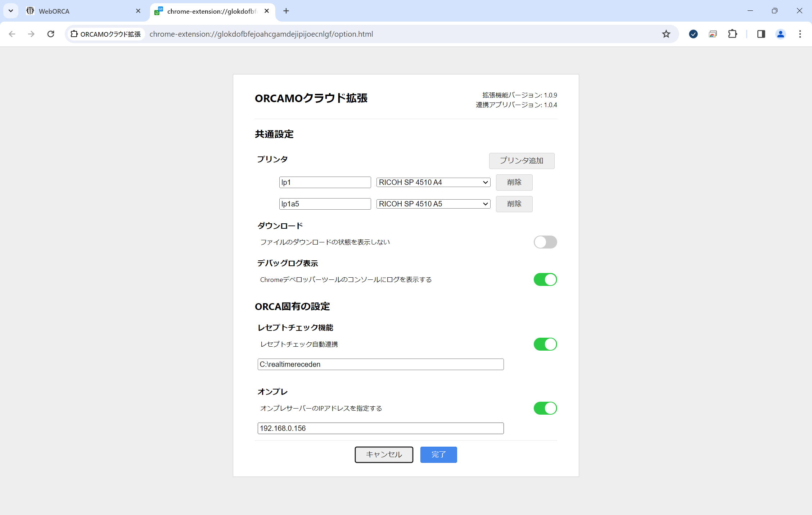Toggle the オンプレ server IP address switch
812x515 pixels.
click(x=545, y=408)
